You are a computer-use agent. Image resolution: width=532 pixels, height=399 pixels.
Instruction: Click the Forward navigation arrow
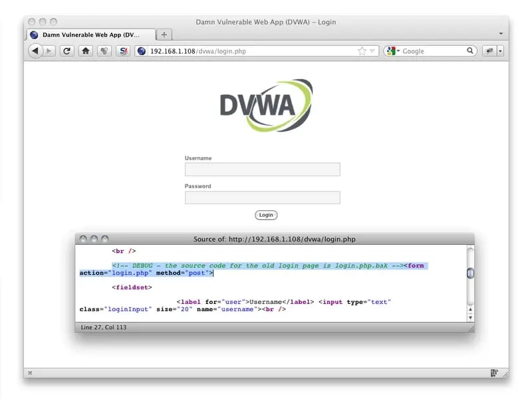pos(49,51)
